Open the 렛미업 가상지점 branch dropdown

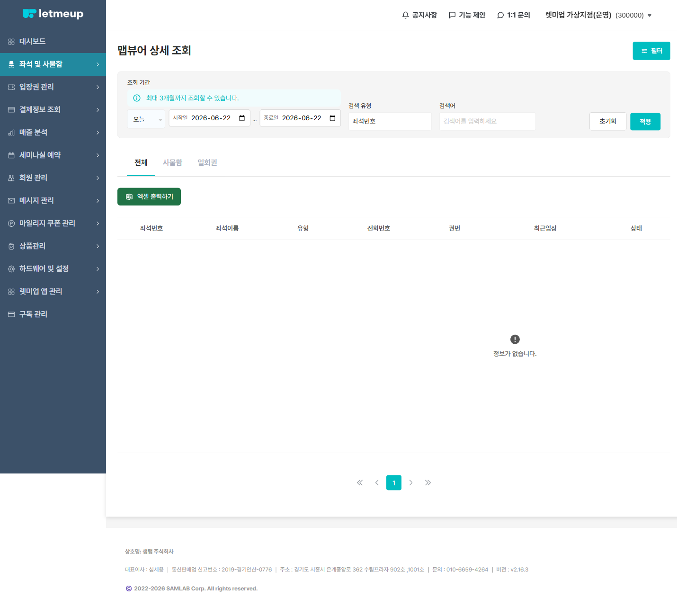598,15
